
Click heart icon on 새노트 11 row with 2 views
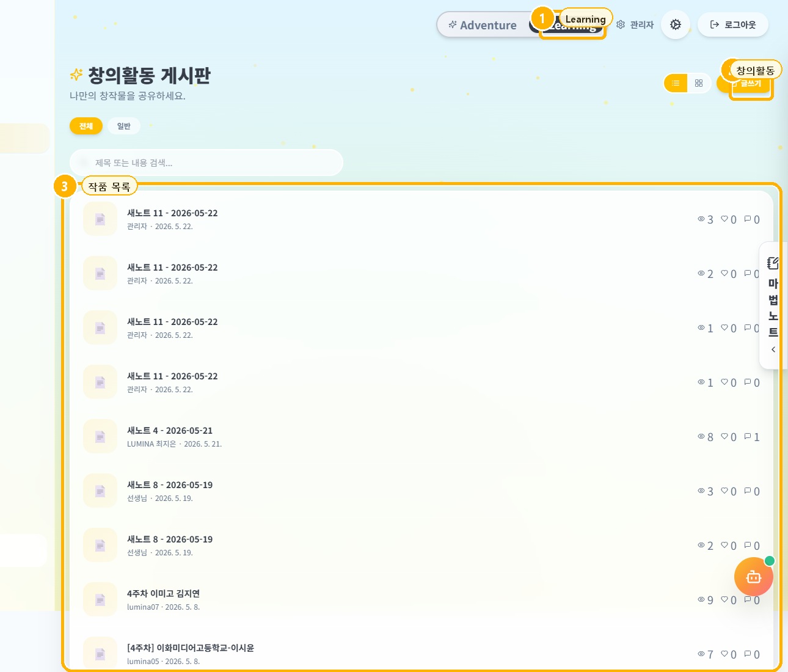[x=724, y=274]
